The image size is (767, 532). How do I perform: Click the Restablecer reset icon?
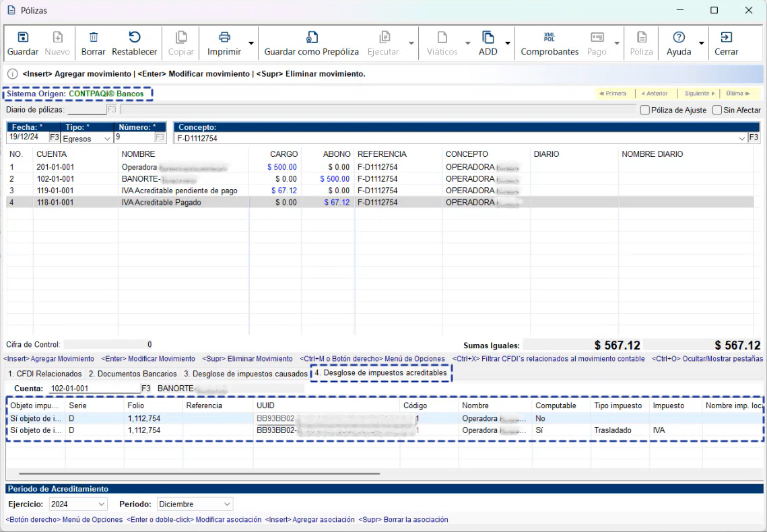134,38
